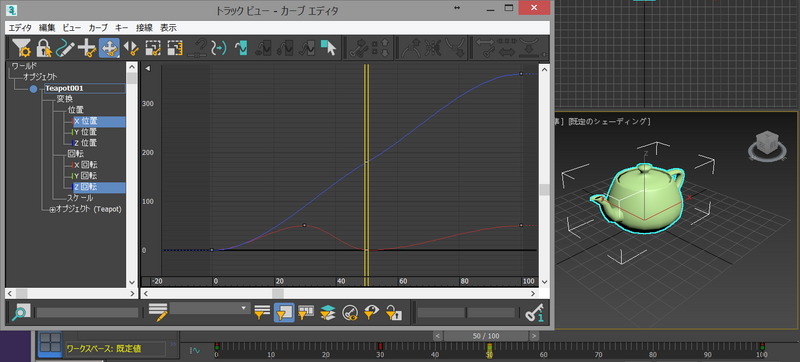Click the 50 / 100 time slider
Viewport: 800px width, 362px height.
point(486,336)
